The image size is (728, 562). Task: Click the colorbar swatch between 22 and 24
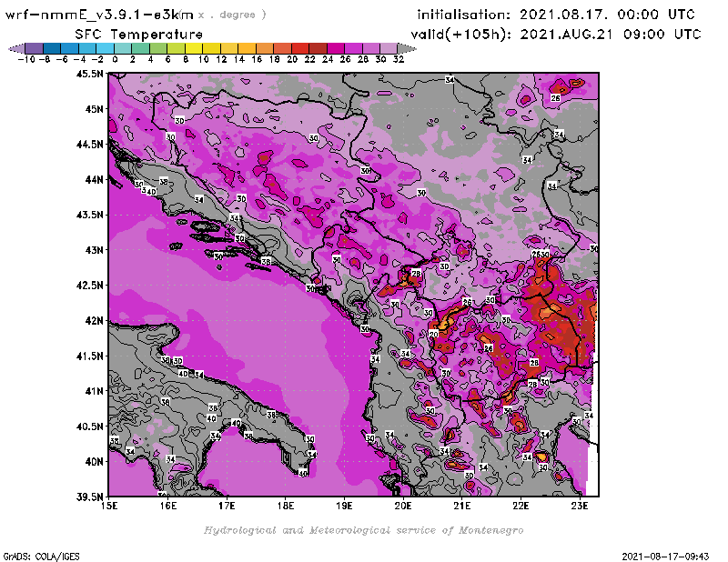click(318, 48)
